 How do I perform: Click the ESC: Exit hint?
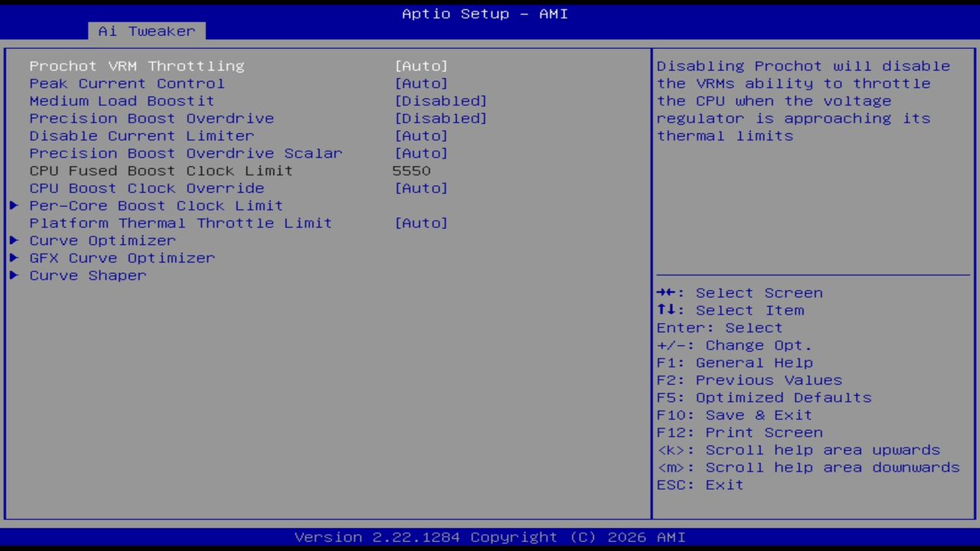tap(700, 485)
